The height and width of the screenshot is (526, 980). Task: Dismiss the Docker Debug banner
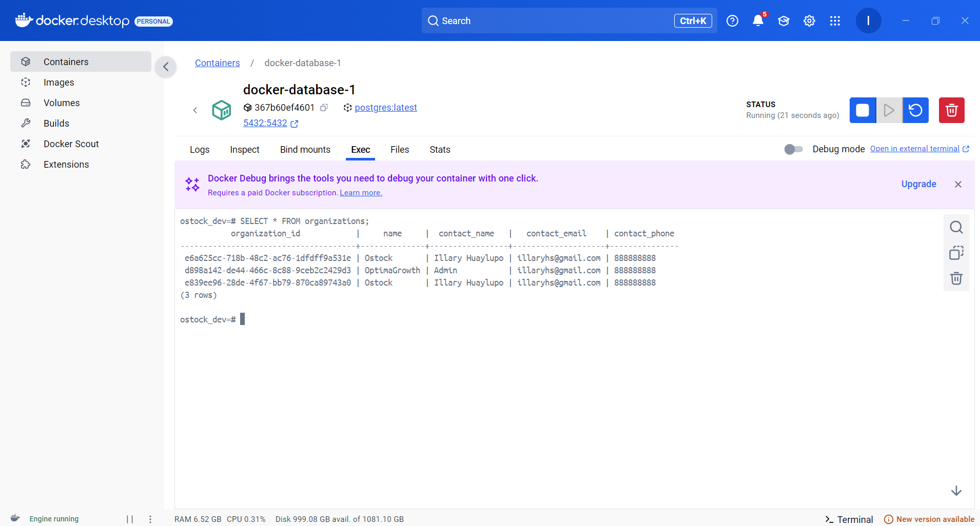pos(958,184)
